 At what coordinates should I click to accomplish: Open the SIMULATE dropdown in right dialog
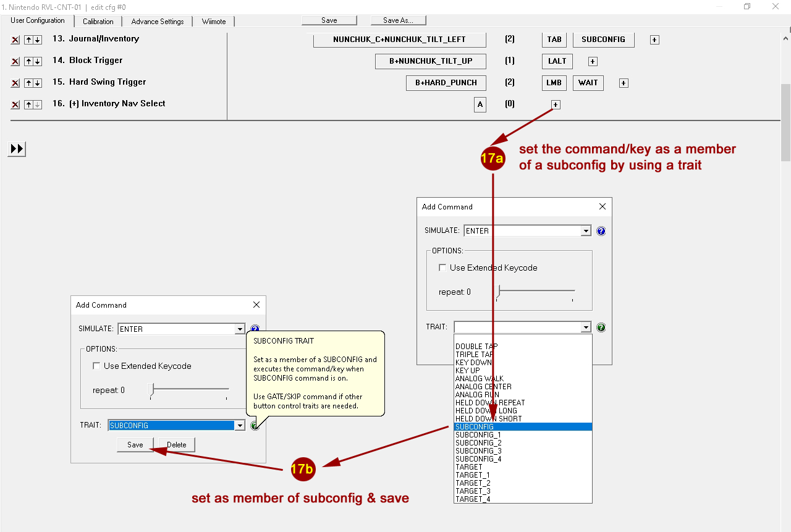586,231
